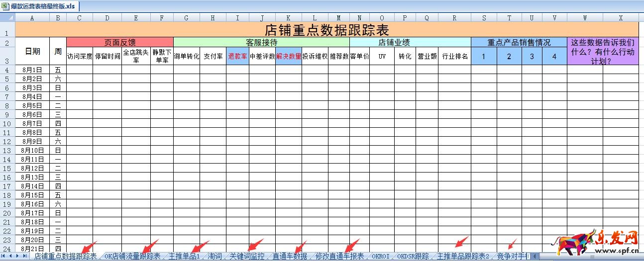Screen dimensions: 644x261
Task: Go to last sheet navigation arrow
Action: coord(26,256)
